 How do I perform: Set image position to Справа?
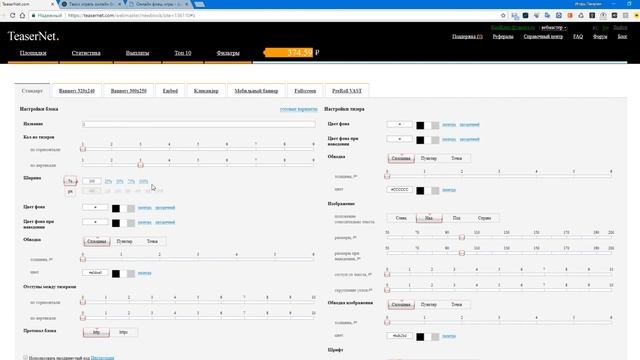point(484,218)
